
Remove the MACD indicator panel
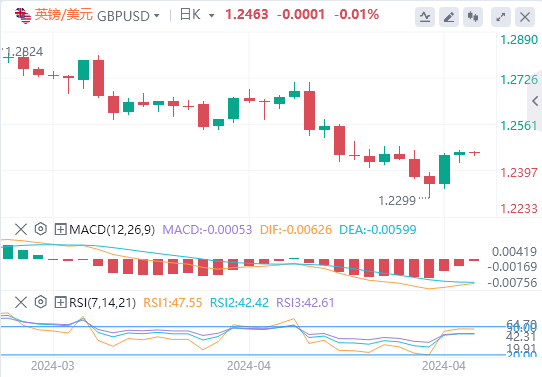coord(21,229)
